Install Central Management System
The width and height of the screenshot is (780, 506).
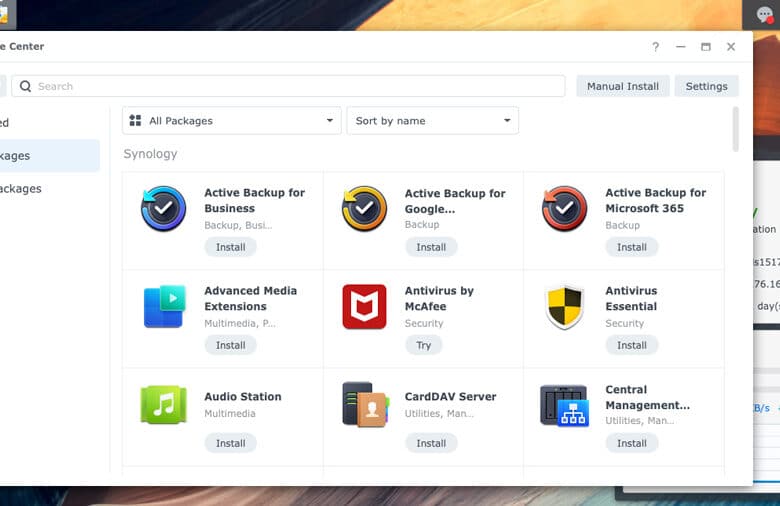[632, 443]
